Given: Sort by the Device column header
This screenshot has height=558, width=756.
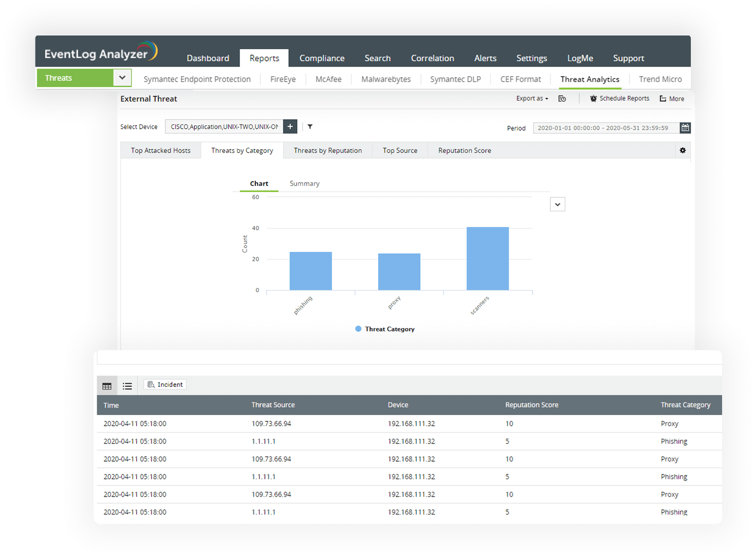Looking at the screenshot, I should (x=398, y=405).
